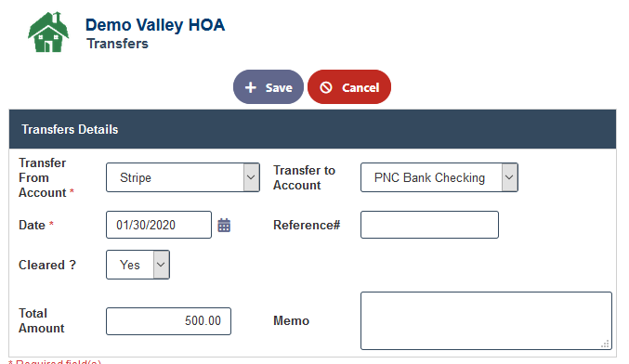The width and height of the screenshot is (629, 364).
Task: Click the Demo Valley HOA title
Action: pos(155,25)
